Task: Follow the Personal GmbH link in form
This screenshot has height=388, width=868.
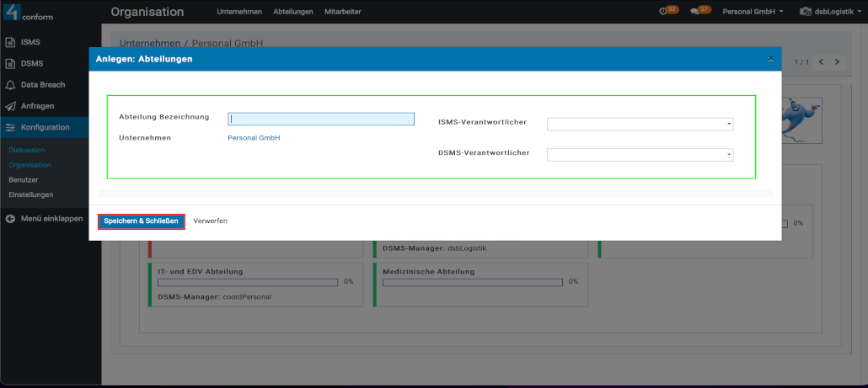Action: [x=254, y=137]
